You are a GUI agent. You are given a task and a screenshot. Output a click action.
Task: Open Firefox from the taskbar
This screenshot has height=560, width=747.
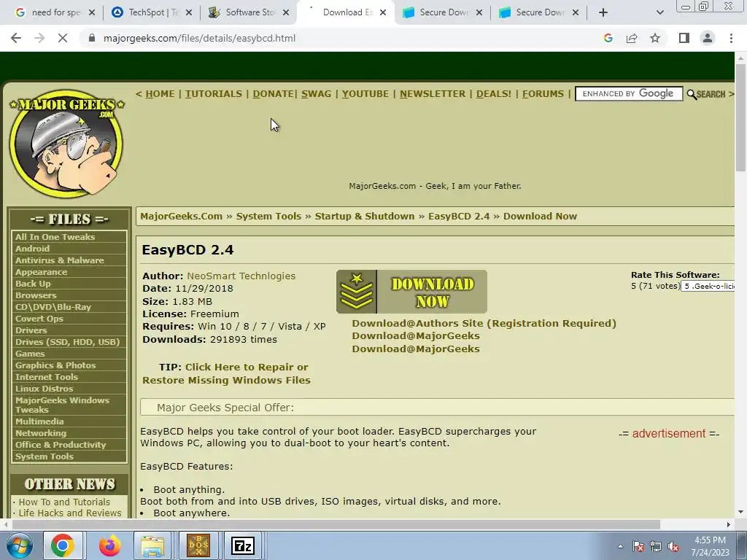[x=109, y=545]
